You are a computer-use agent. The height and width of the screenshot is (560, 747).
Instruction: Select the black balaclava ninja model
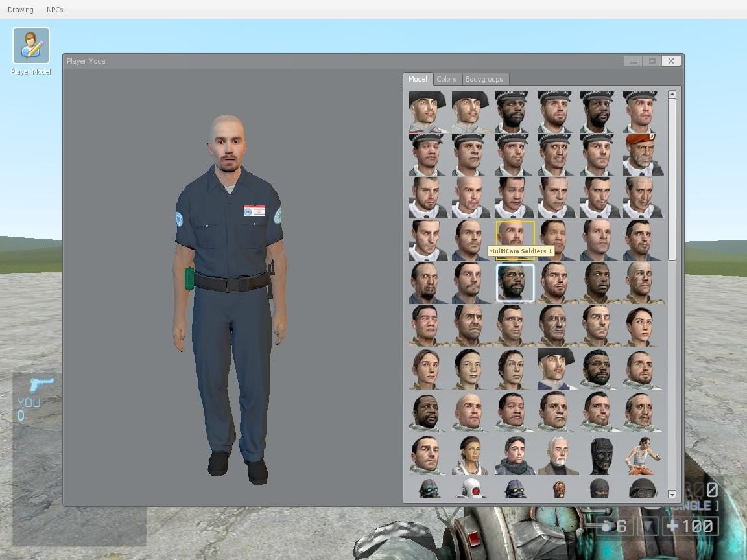[x=599, y=489]
